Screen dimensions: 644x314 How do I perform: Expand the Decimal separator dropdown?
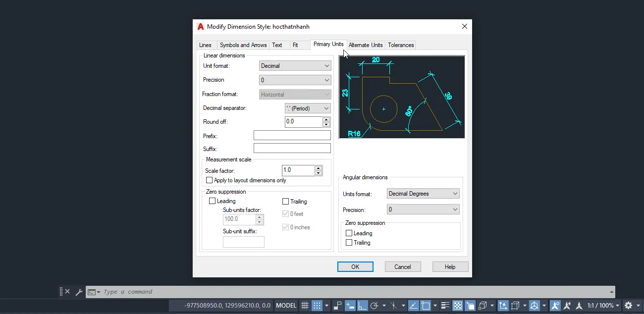308,108
